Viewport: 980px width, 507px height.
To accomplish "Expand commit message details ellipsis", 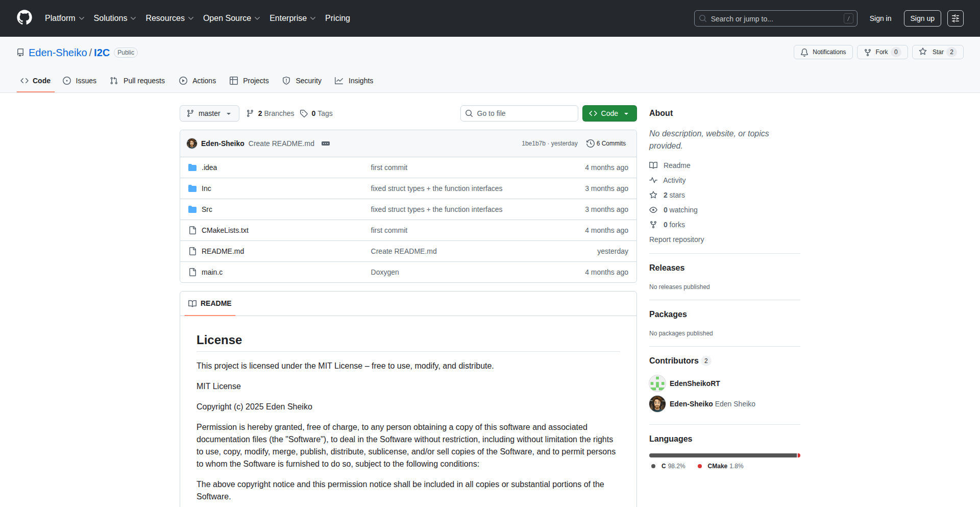I will point(326,143).
